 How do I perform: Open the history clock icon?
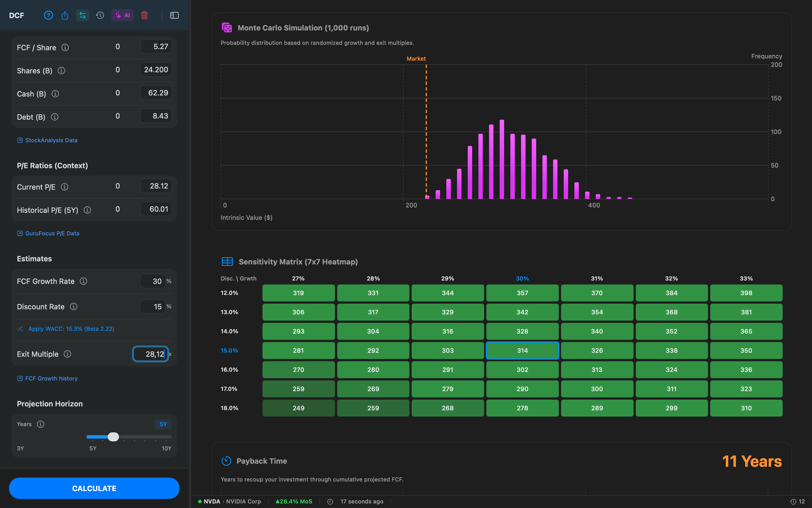100,15
